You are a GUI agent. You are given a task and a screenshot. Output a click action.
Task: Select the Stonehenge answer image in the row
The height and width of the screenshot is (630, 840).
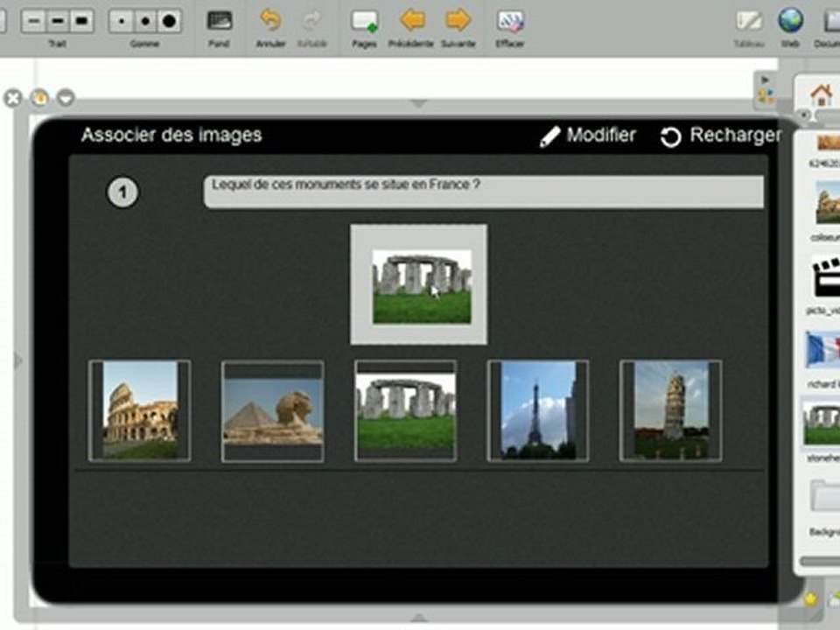[405, 410]
